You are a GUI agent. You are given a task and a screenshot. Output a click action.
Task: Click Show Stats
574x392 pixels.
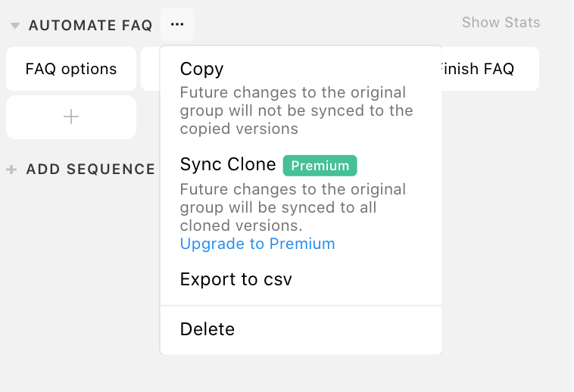(501, 23)
